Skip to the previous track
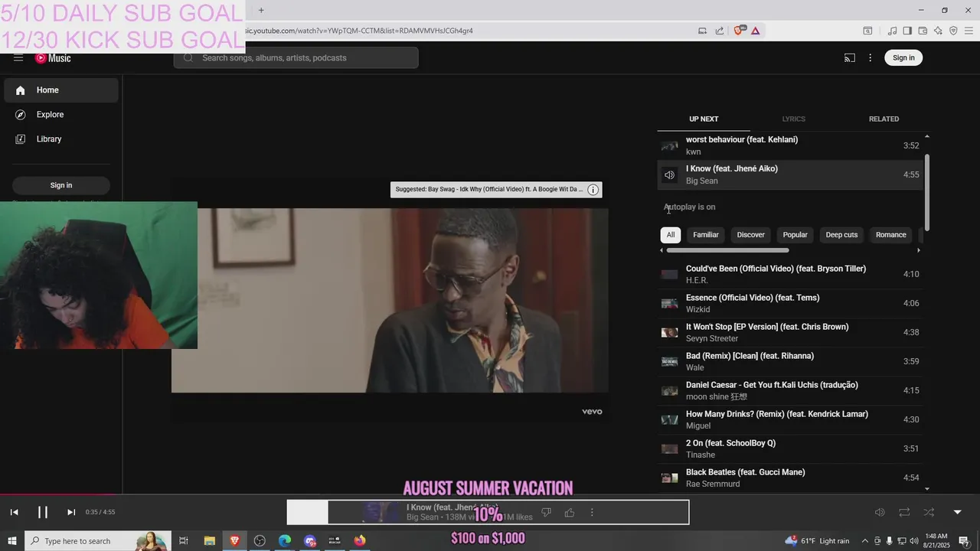Image resolution: width=980 pixels, height=551 pixels. click(14, 512)
